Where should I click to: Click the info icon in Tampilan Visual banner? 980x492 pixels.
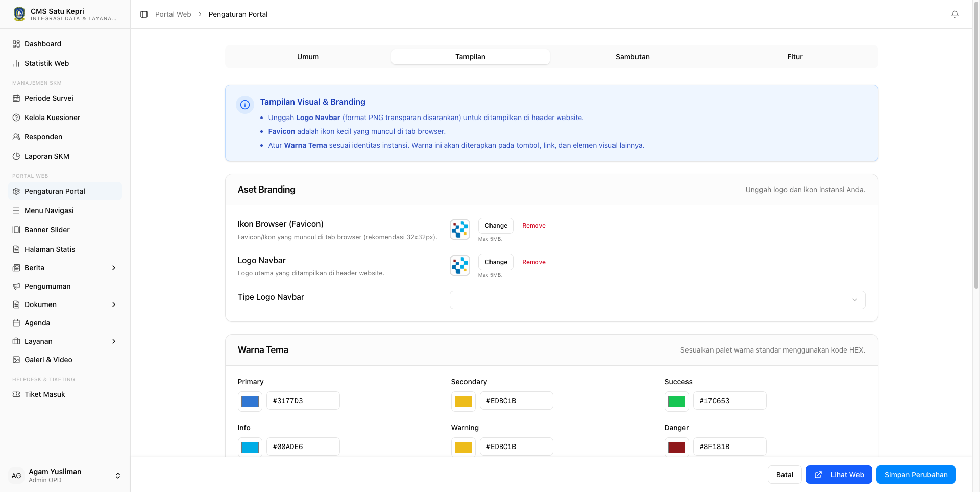click(x=245, y=105)
